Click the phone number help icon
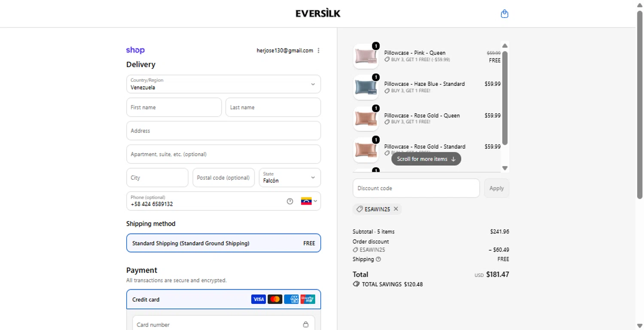 (290, 201)
